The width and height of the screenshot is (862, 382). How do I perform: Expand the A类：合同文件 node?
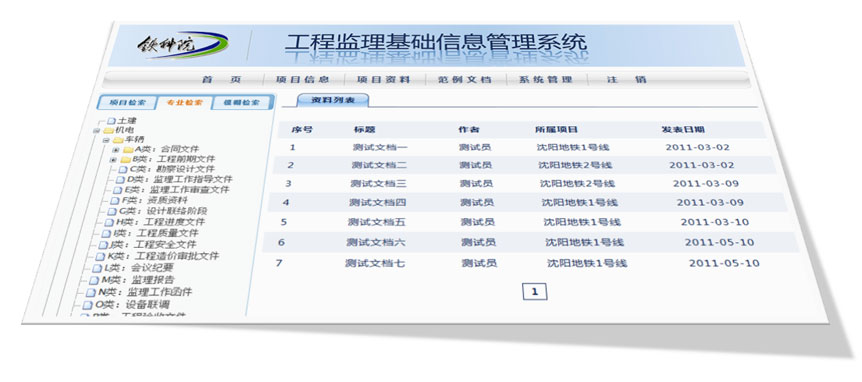[115, 150]
